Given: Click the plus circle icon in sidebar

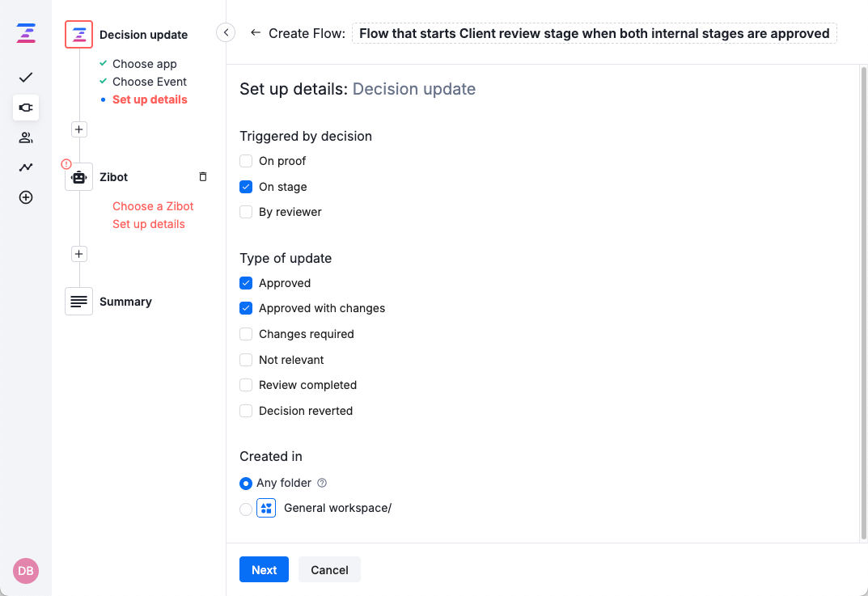Looking at the screenshot, I should click(x=26, y=197).
